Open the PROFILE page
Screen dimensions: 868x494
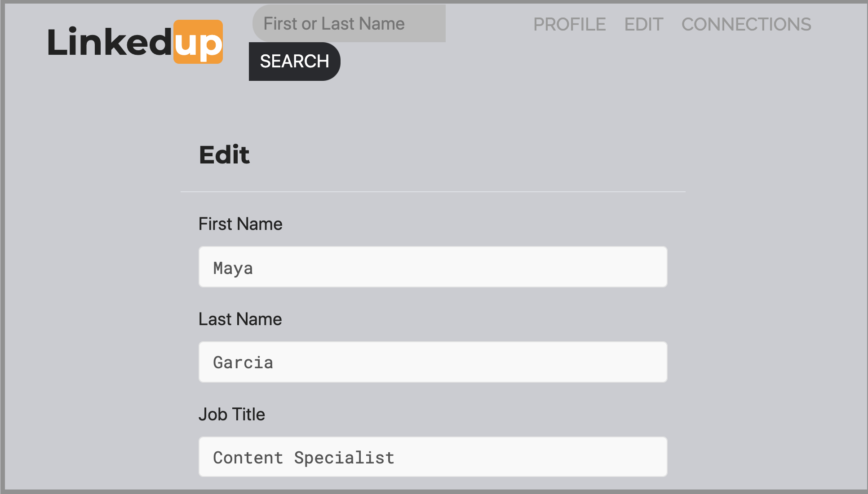point(569,24)
